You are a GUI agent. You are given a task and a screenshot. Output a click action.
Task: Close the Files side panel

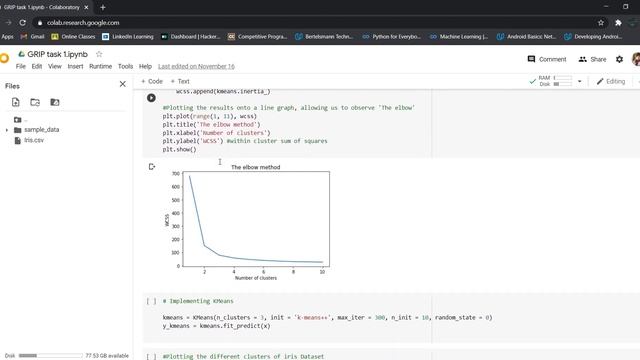pyautogui.click(x=122, y=84)
